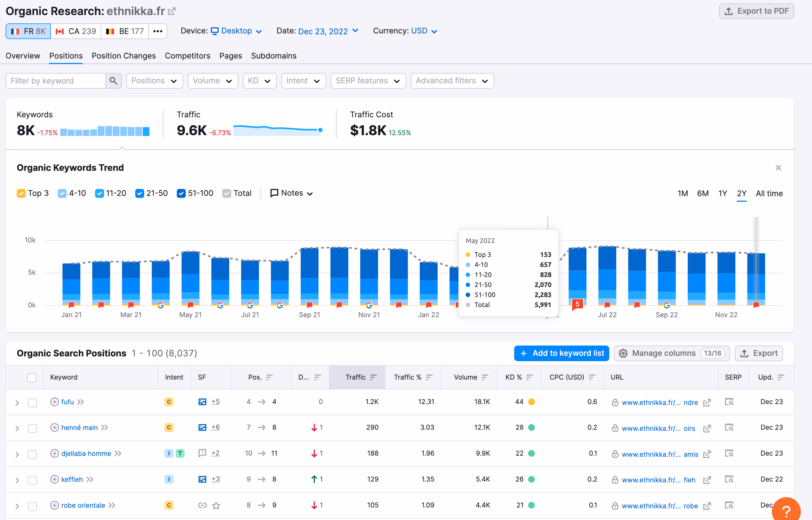This screenshot has height=520, width=812.
Task: Open the SERP snapshot icon for henné main
Action: coord(729,427)
